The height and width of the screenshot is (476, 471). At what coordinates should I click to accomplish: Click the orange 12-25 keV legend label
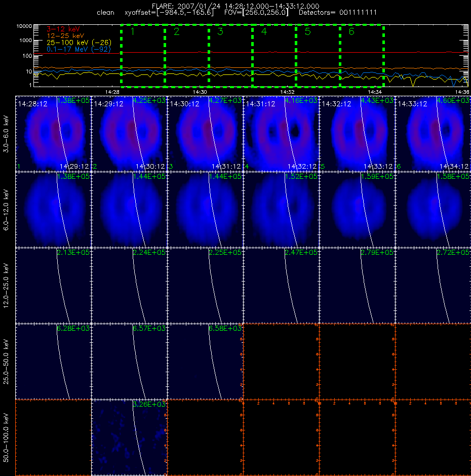pyautogui.click(x=65, y=36)
